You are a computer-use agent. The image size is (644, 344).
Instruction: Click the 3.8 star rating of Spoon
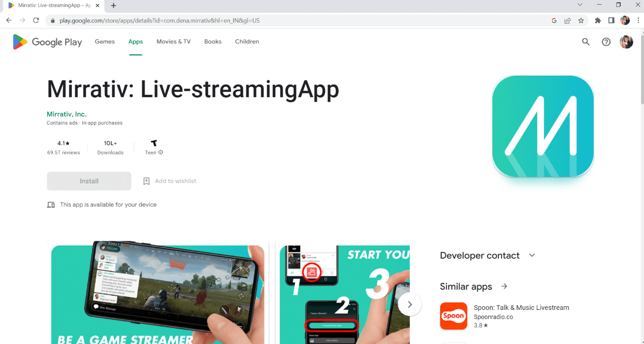tap(481, 325)
